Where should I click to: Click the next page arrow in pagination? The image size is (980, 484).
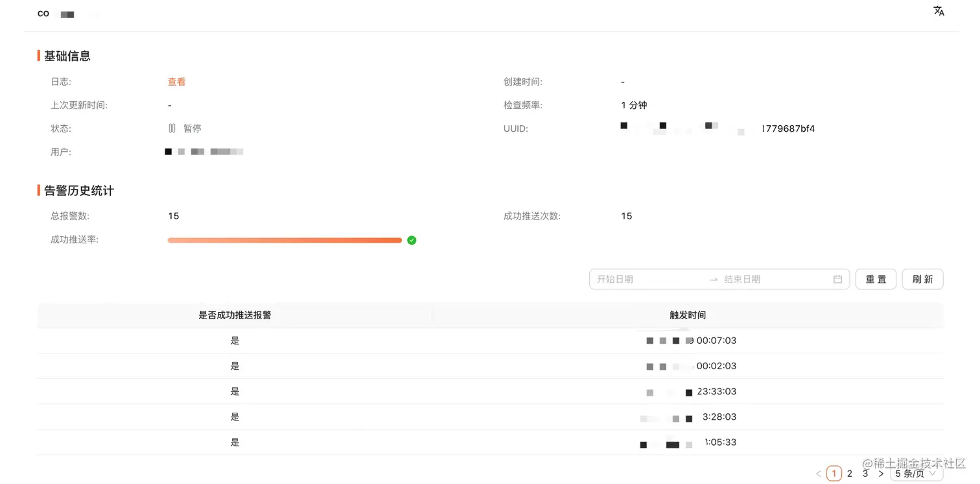coord(881,474)
